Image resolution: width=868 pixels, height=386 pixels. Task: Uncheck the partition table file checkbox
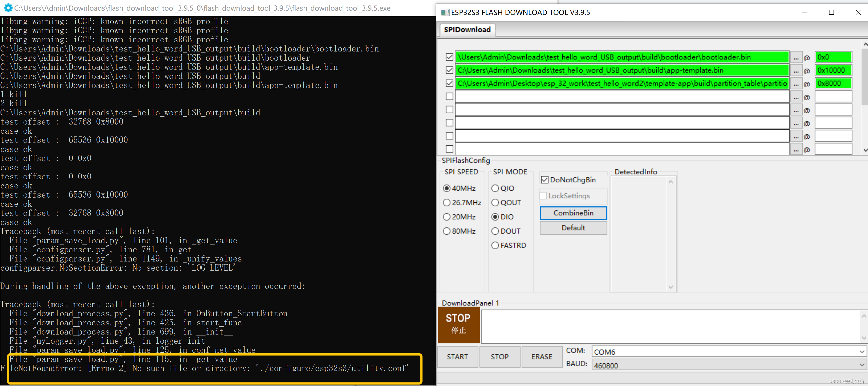click(449, 83)
